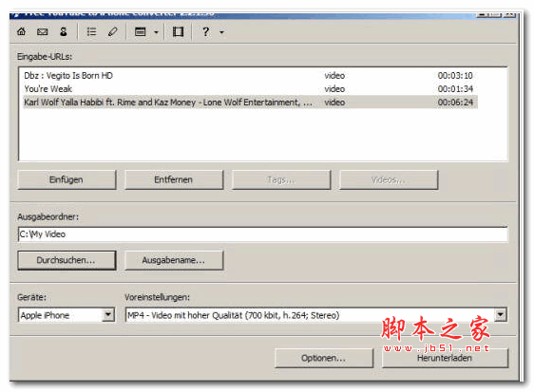Click 'video' type in You're Weak row
Screen dimensions: 534x392
pyautogui.click(x=334, y=89)
